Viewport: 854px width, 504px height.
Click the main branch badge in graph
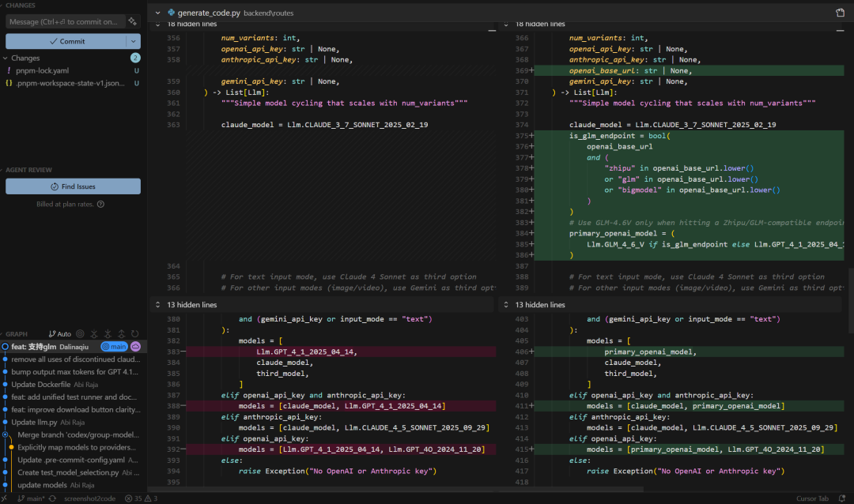coord(114,347)
